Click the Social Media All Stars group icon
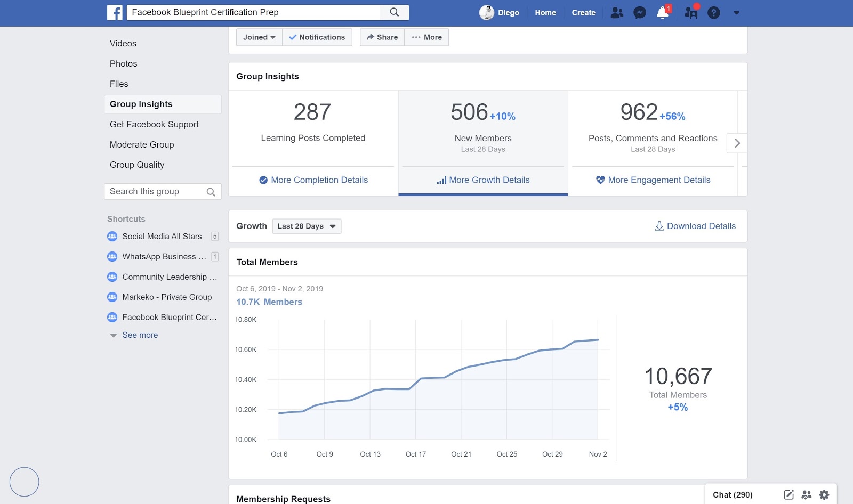Viewport: 853px width, 504px height. [x=112, y=236]
